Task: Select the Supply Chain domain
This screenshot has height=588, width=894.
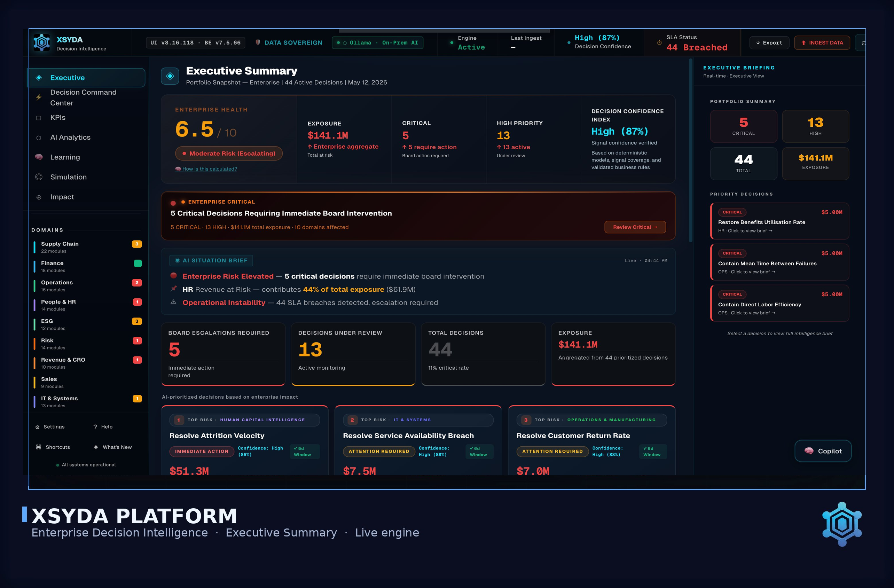Action: click(x=87, y=247)
